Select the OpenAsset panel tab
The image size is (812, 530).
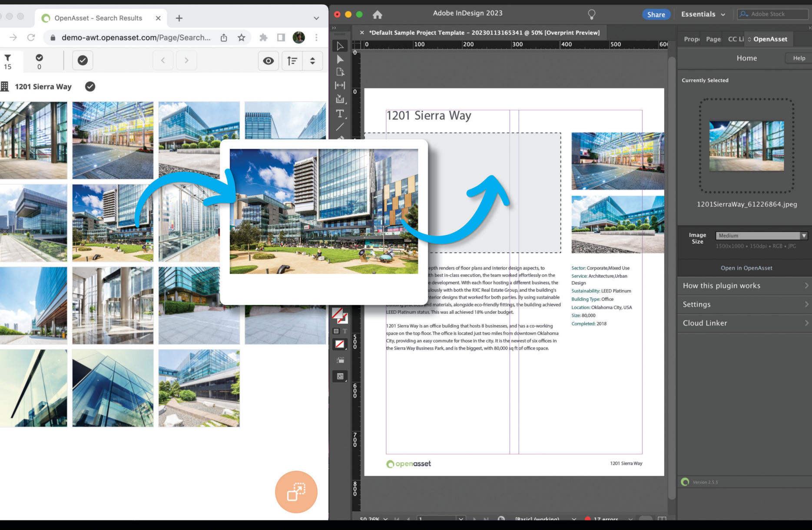coord(769,39)
